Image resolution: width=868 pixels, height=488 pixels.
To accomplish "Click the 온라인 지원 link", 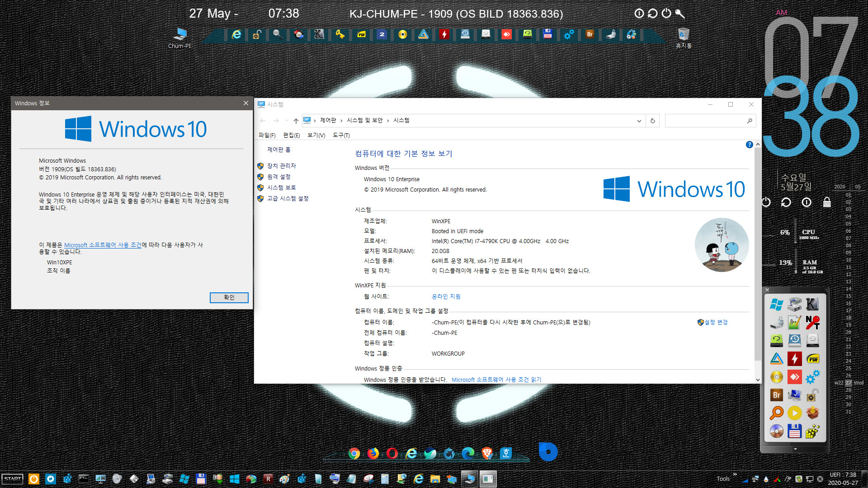I will (x=446, y=296).
